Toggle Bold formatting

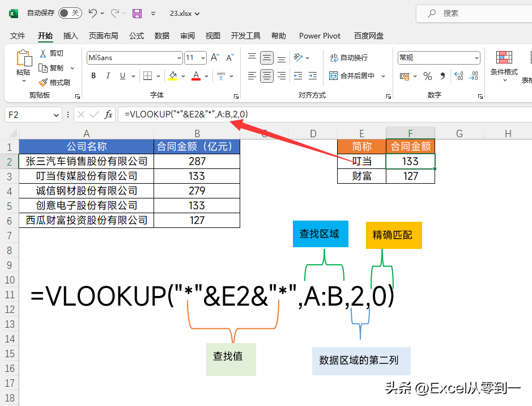[93, 76]
